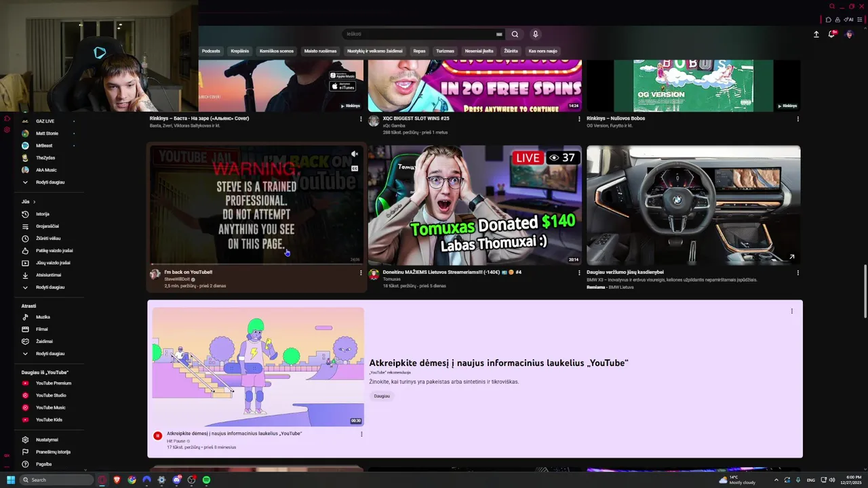Show hidden system tray icons

(x=776, y=480)
